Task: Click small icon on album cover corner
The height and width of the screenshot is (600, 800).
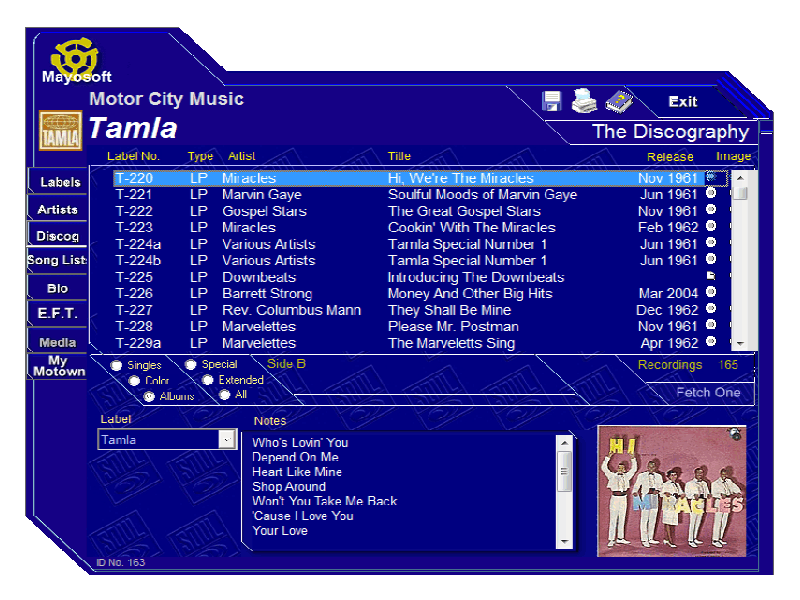Action: tap(735, 434)
